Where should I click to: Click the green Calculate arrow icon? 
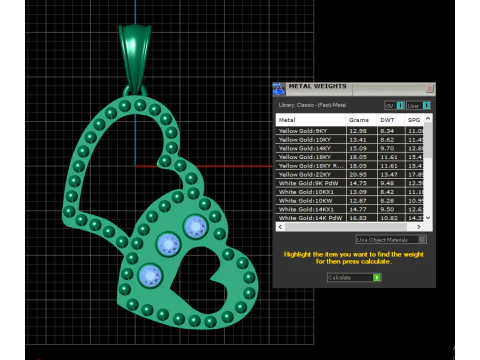377,277
